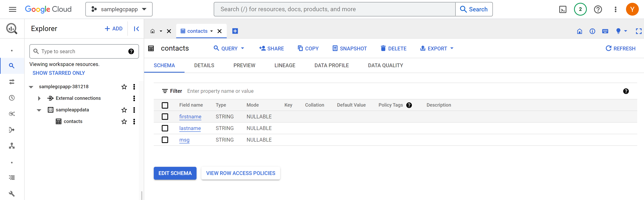
Task: Open scheduled queries clock icon in sidebar
Action: click(x=12, y=98)
